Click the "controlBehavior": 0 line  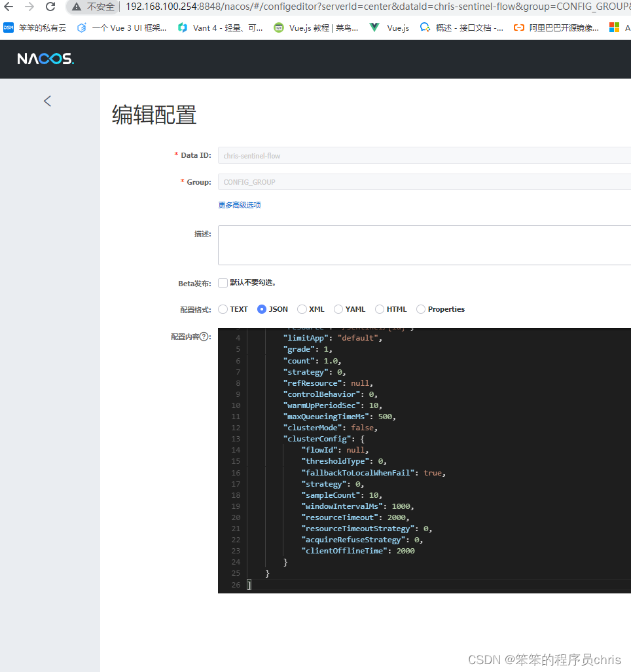[331, 394]
